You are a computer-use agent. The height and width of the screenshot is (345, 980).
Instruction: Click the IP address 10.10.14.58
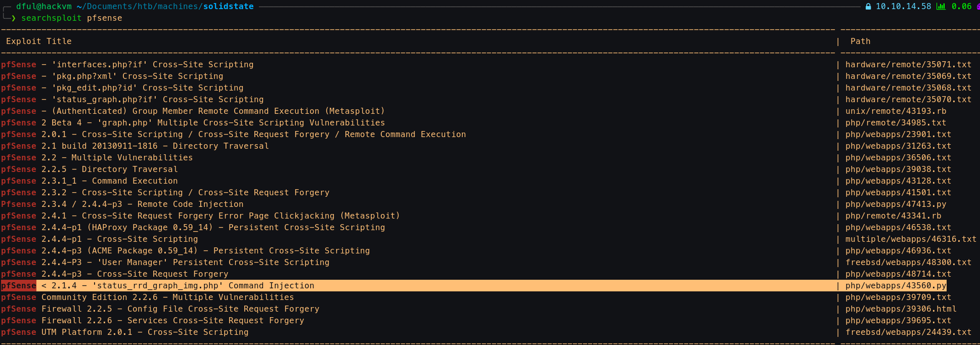(x=904, y=7)
